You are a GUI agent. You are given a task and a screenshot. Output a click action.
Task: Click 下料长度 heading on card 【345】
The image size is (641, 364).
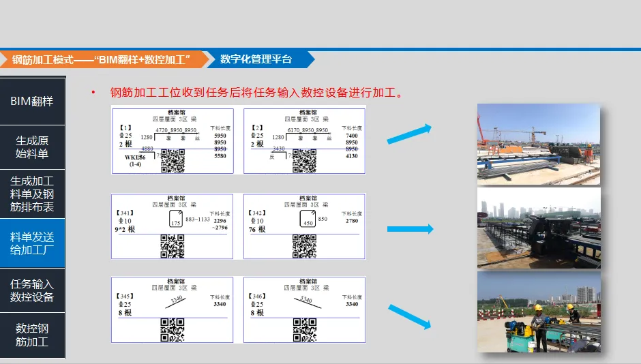pyautogui.click(x=220, y=297)
